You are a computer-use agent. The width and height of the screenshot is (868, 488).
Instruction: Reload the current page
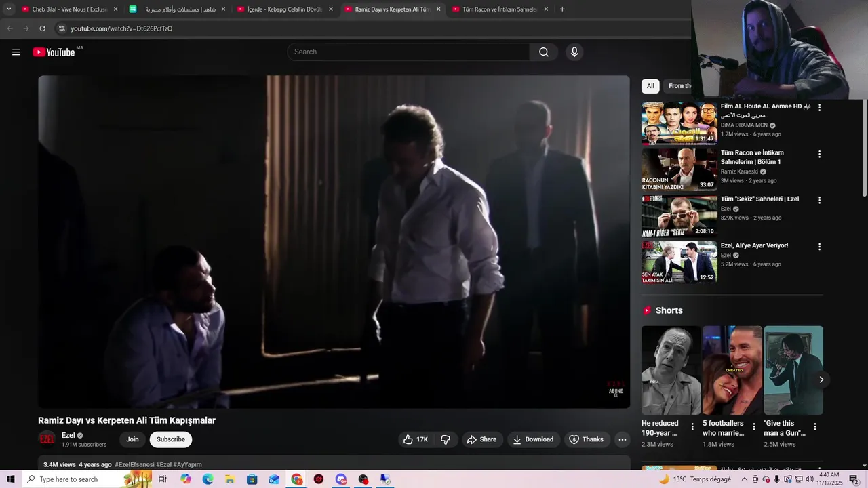point(42,28)
